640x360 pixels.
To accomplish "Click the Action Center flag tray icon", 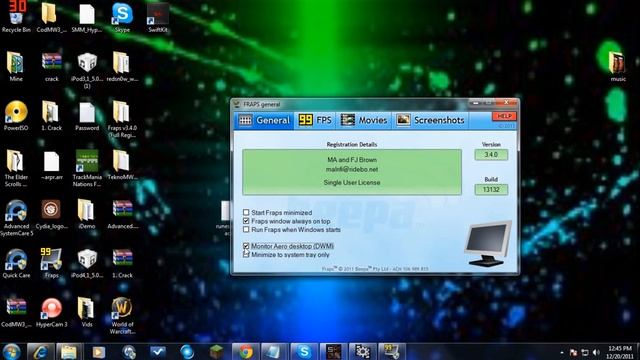I will (573, 352).
